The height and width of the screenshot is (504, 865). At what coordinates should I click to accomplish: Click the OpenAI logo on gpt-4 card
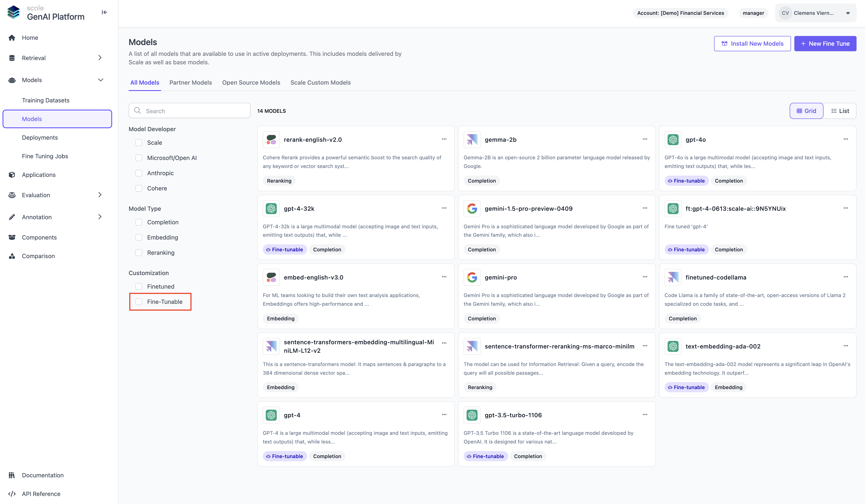point(271,415)
